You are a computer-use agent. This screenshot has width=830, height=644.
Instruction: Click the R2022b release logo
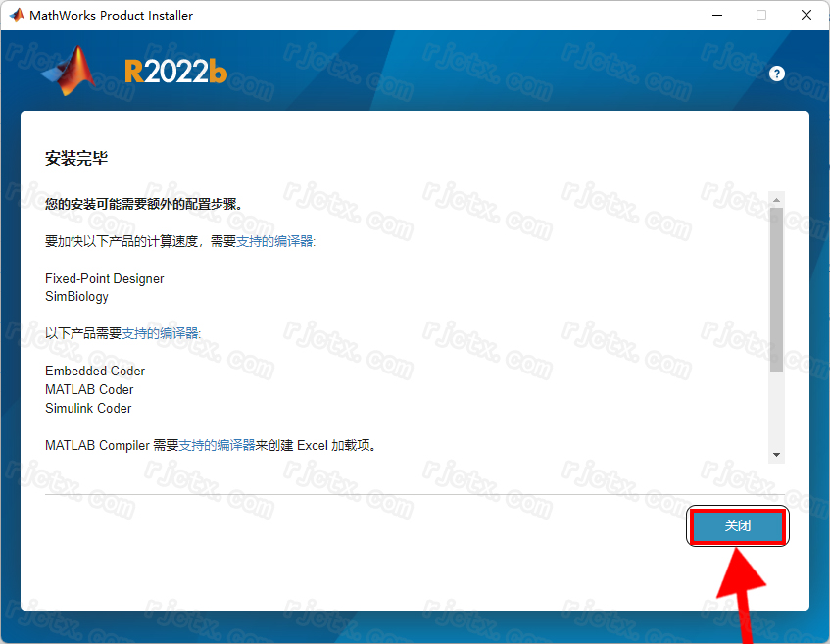pyautogui.click(x=175, y=72)
